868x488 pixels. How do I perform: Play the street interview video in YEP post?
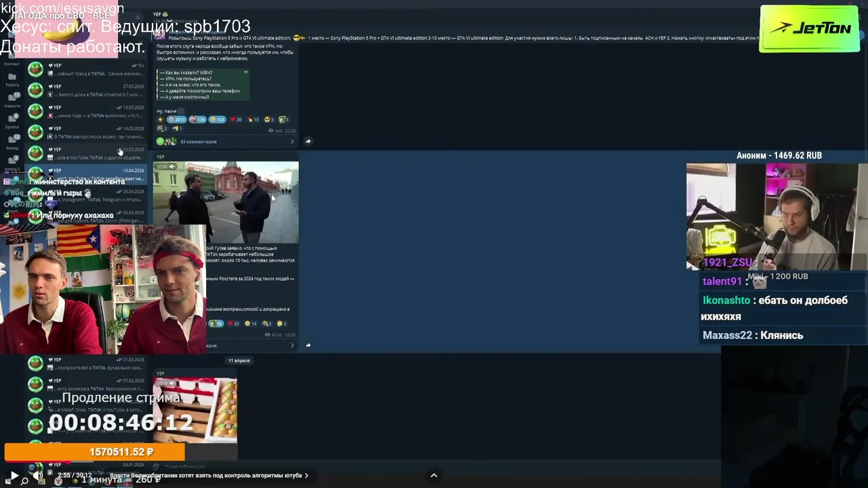pos(226,202)
